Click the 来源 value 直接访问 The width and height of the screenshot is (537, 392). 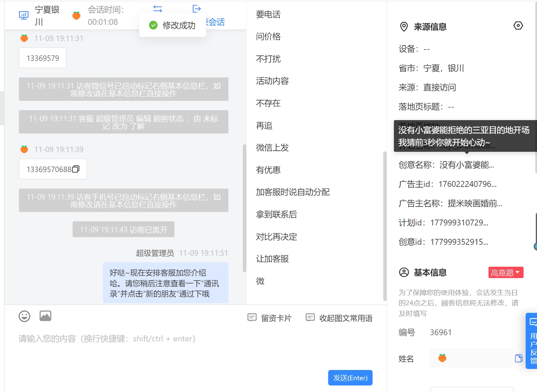tap(440, 87)
